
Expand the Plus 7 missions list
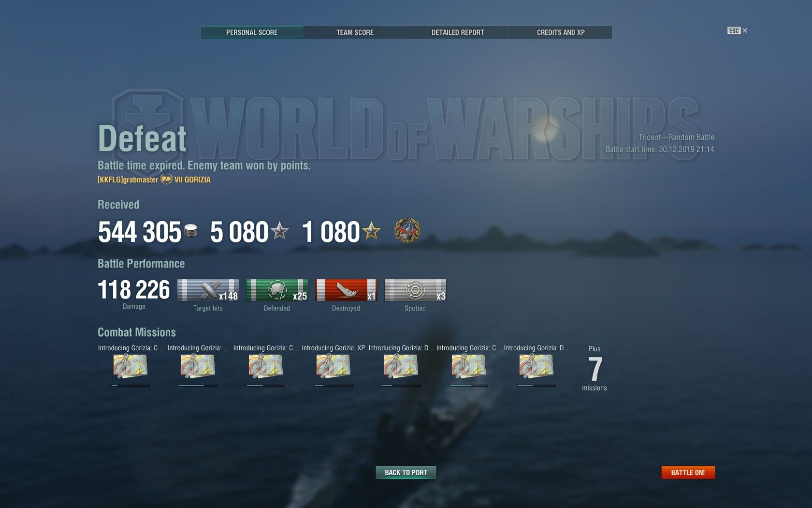point(594,369)
